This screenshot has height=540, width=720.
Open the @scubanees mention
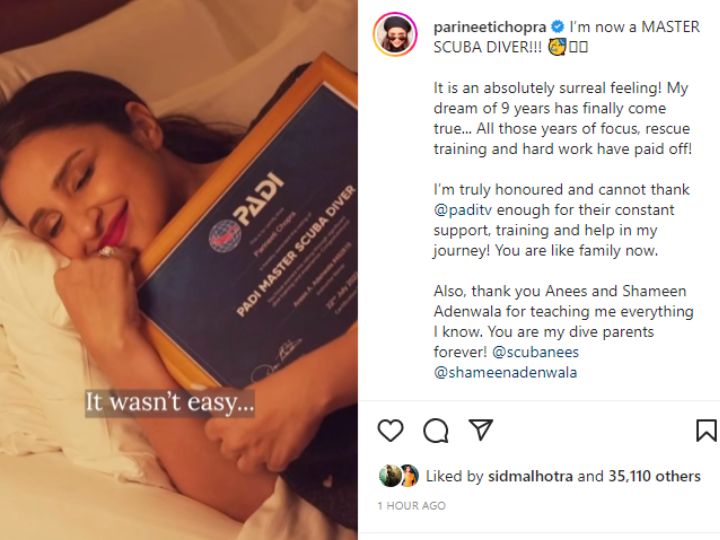535,352
